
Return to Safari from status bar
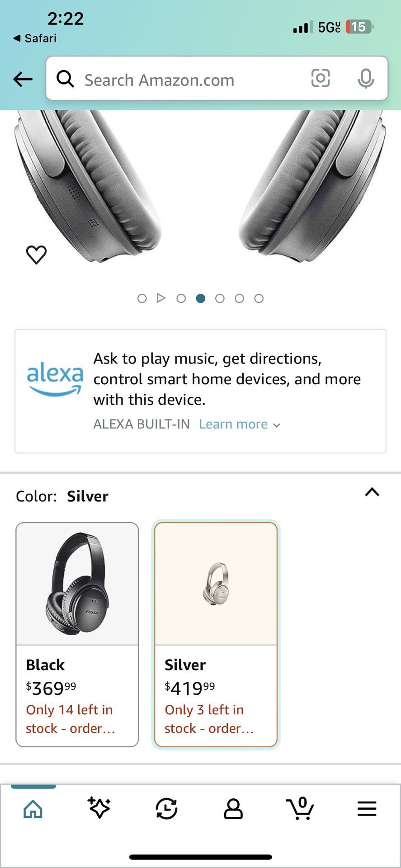34,38
